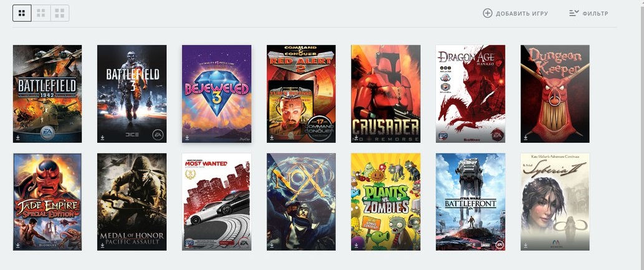Select the Most Wanted game cover
Viewport: 644px width, 270px height.
click(216, 202)
